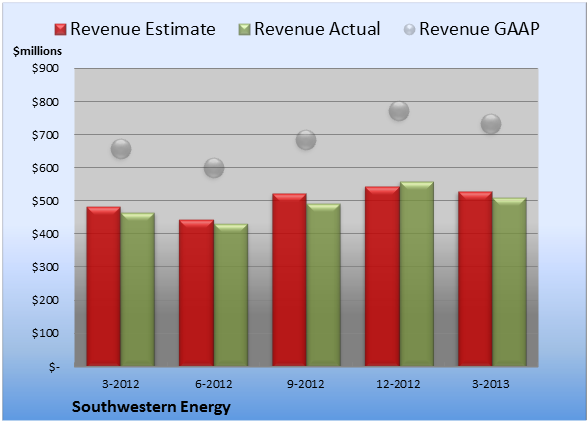Click the GAAP sphere marker above 3-2013
588x422 pixels.
pyautogui.click(x=491, y=124)
